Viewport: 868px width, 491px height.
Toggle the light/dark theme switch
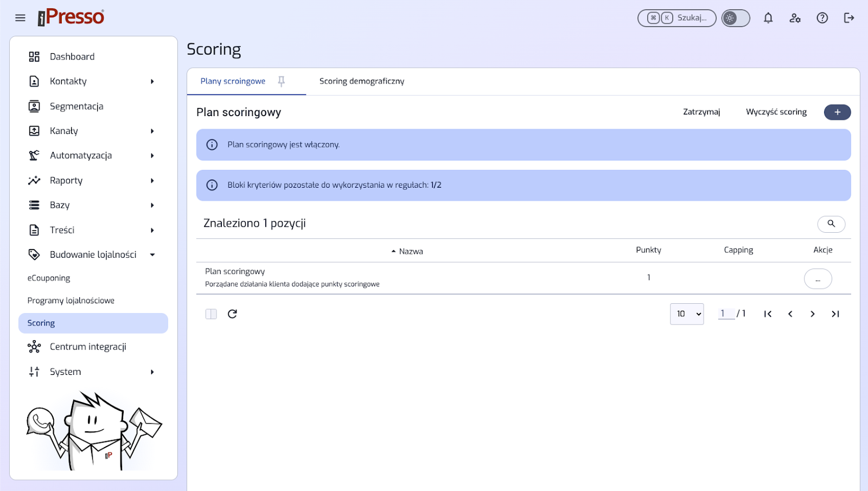tap(736, 18)
